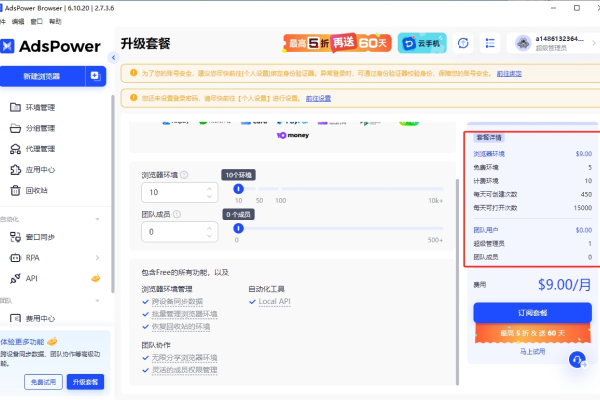Screen dimensions: 600x400
Task: Collapse the sidebar with the arrow toggle
Action: point(113,57)
